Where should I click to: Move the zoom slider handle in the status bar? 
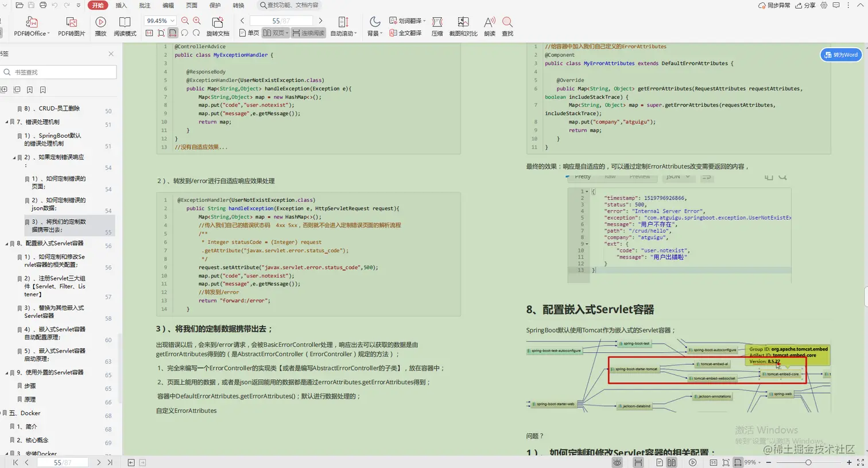808,462
